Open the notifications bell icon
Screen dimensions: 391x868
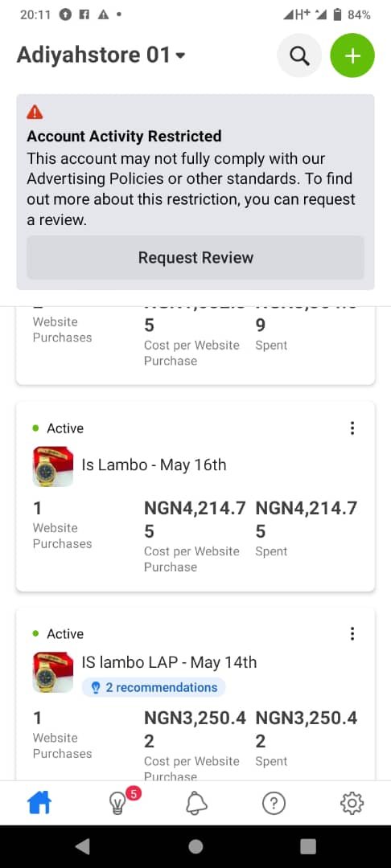point(196,802)
